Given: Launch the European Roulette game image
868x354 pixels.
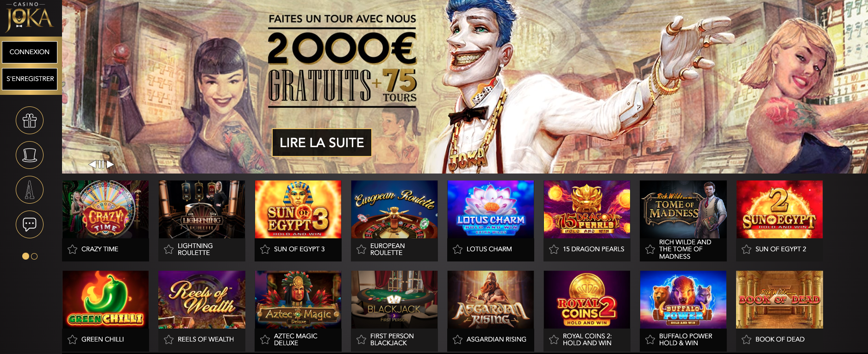Looking at the screenshot, I should coord(394,209).
